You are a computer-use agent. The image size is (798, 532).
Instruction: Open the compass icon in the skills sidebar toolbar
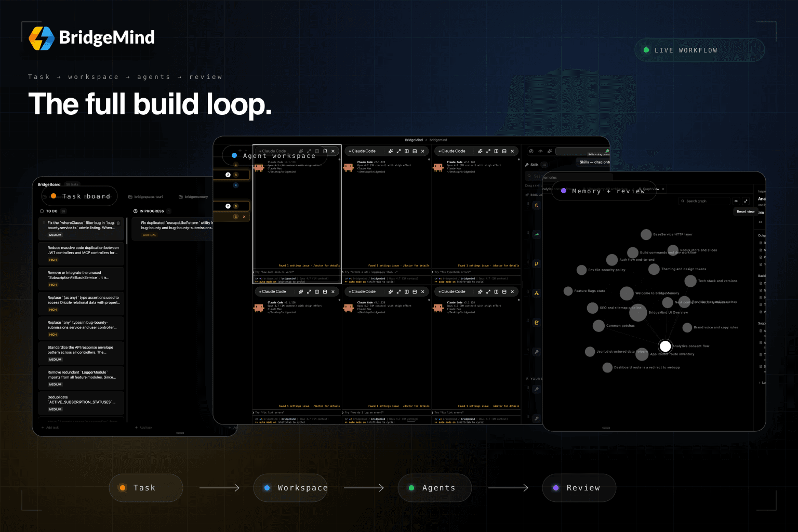click(531, 151)
